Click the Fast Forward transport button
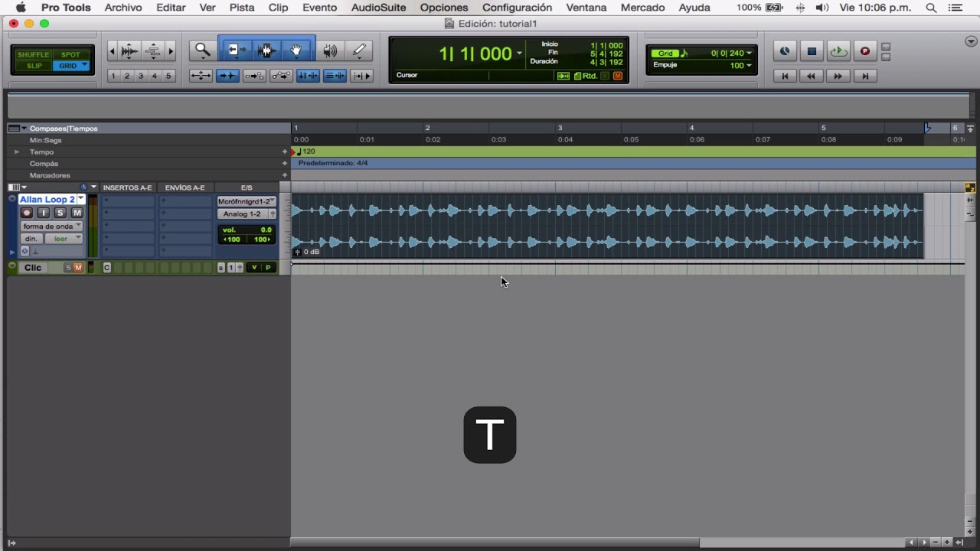Viewport: 980px width, 551px height. pyautogui.click(x=838, y=76)
